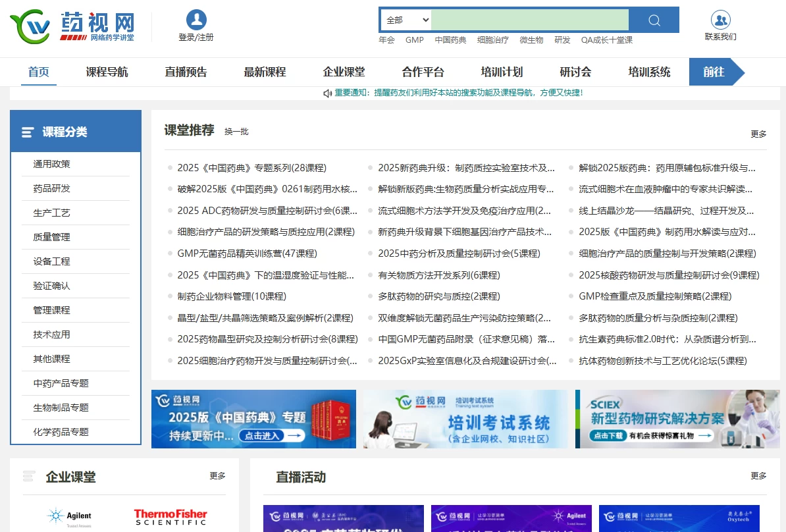Viewport: 786px width, 532px height.
Task: Click 换一批 to refresh recommendations
Action: click(x=236, y=132)
